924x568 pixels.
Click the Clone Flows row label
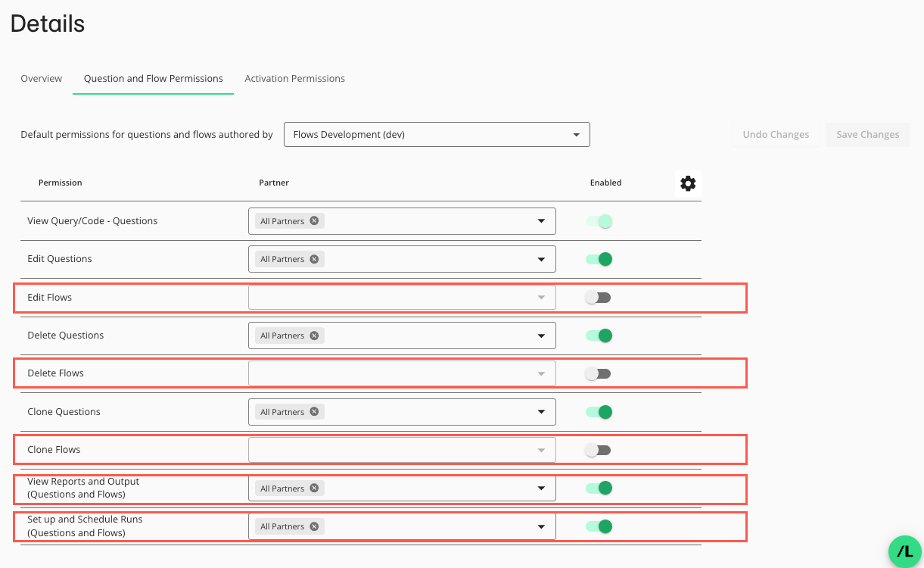(54, 450)
